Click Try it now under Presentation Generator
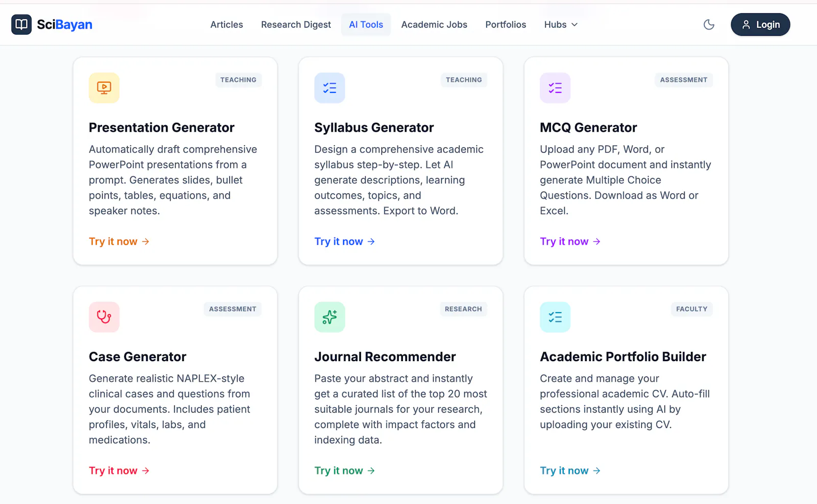This screenshot has width=817, height=504. pyautogui.click(x=119, y=241)
